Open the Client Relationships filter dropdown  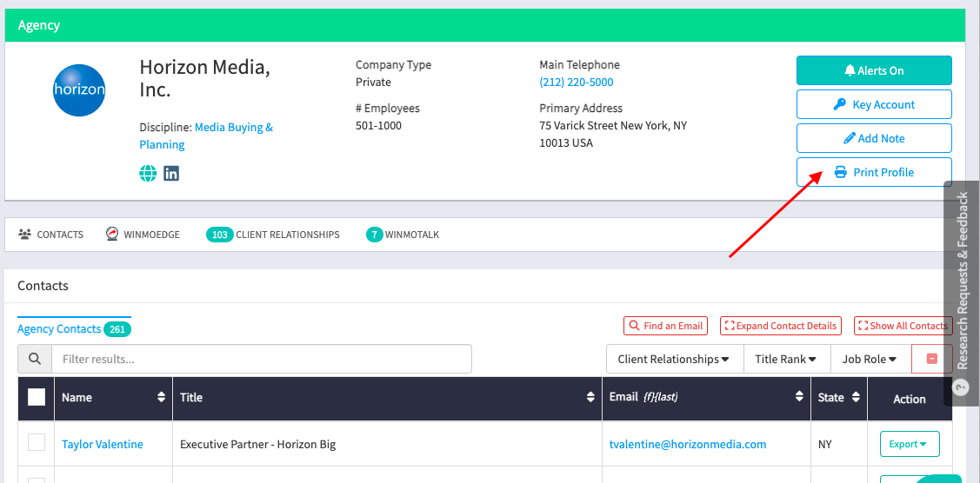675,359
